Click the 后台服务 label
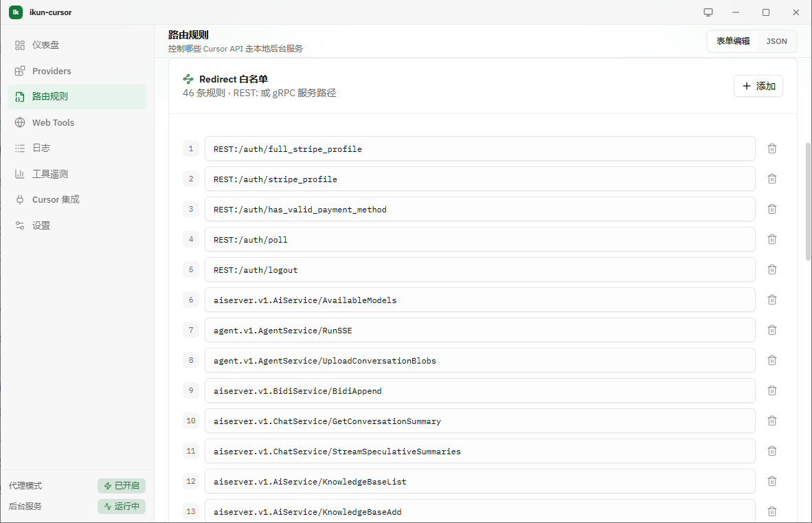Screen dimensions: 812x523 [25, 507]
